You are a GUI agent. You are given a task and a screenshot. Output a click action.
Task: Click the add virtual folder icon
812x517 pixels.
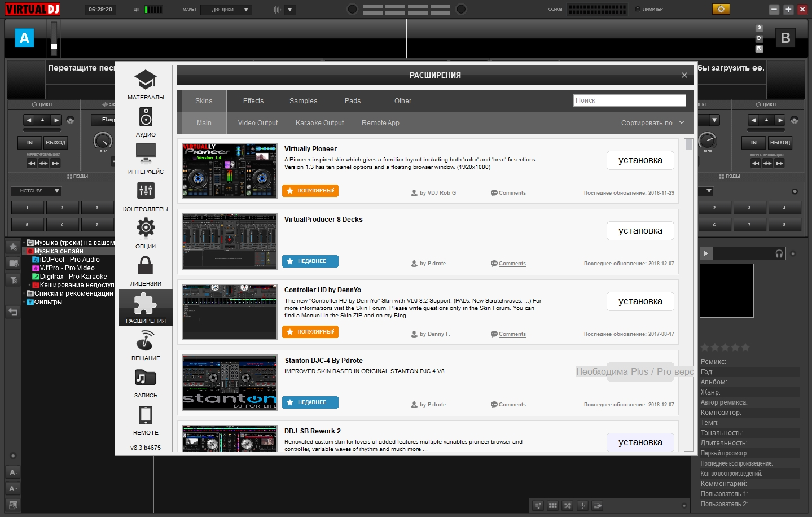(x=13, y=263)
